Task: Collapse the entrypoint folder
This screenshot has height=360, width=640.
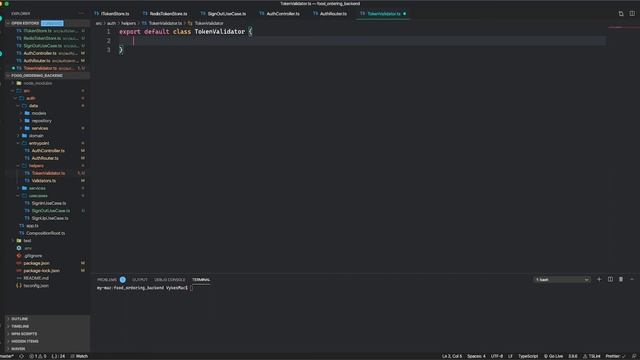Action: pyautogui.click(x=39, y=143)
